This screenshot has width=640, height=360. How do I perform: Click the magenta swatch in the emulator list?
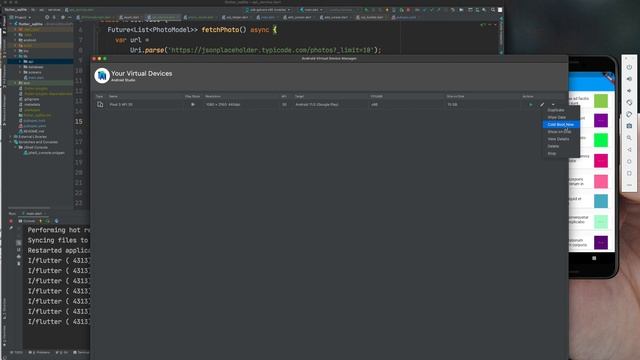coord(601,161)
